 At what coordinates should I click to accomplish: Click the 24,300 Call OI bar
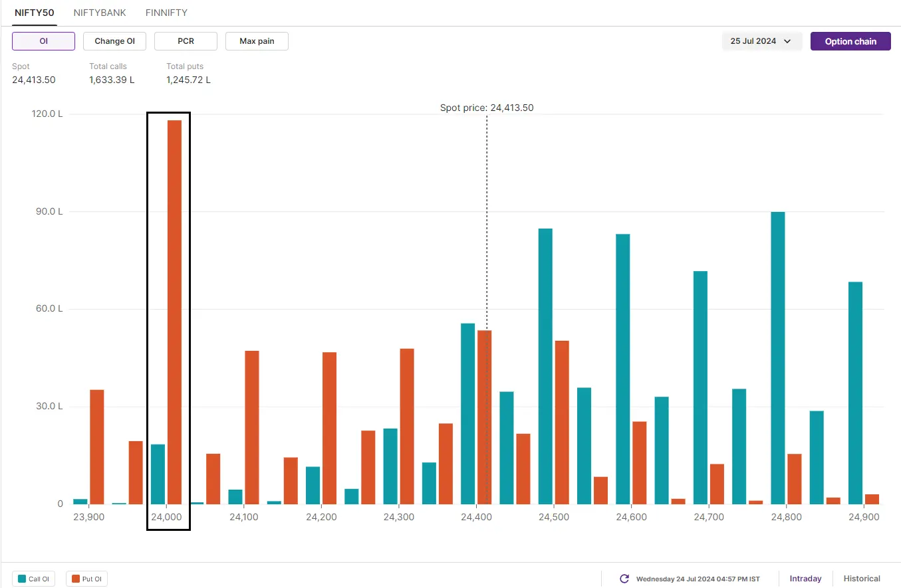[x=390, y=466]
